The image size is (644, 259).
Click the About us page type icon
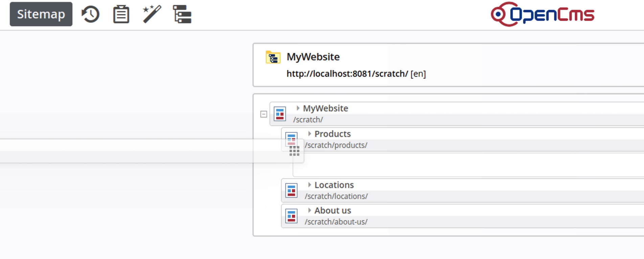[x=291, y=216]
